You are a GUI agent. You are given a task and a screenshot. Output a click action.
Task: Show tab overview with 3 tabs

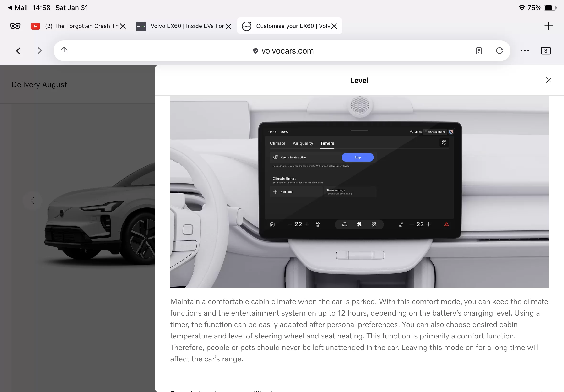coord(546,51)
